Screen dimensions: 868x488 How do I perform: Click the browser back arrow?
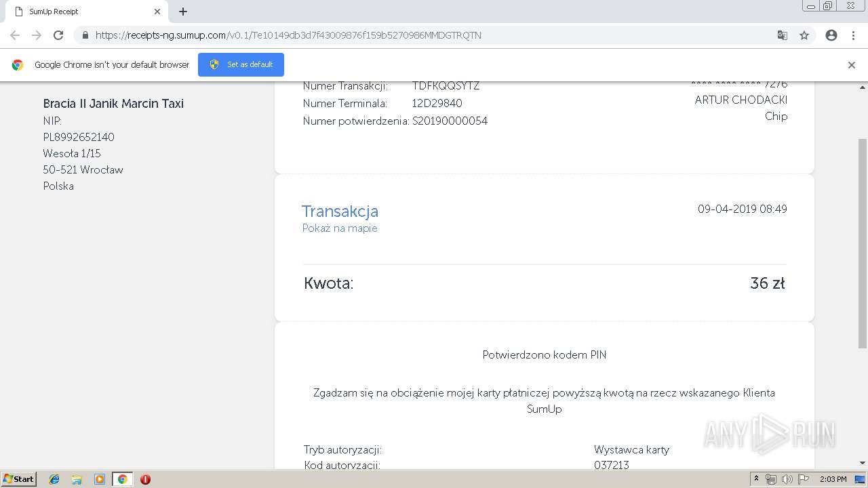pos(15,35)
